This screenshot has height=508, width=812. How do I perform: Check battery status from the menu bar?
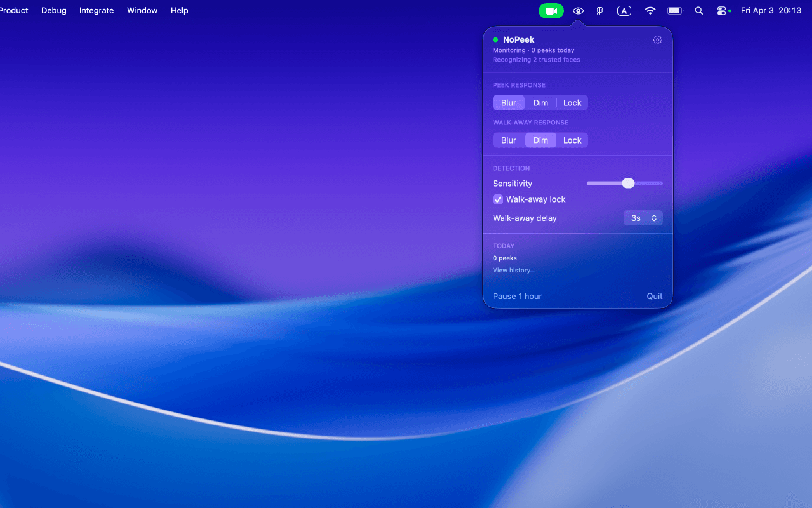(x=674, y=10)
